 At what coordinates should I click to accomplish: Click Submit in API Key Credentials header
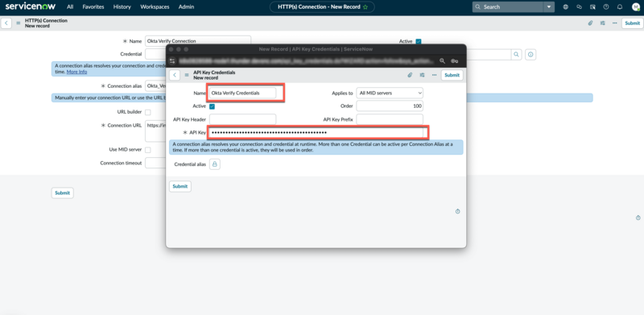452,75
